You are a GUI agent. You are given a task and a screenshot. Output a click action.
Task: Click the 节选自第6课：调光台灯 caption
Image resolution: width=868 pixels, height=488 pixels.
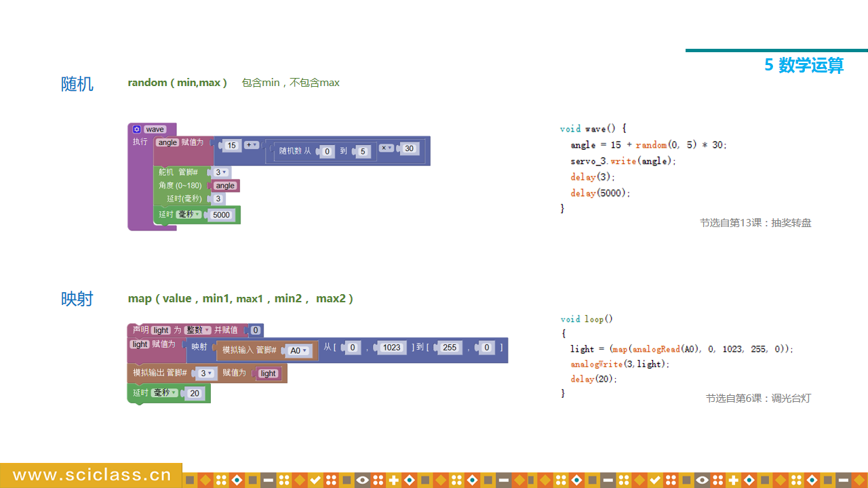[x=758, y=399]
